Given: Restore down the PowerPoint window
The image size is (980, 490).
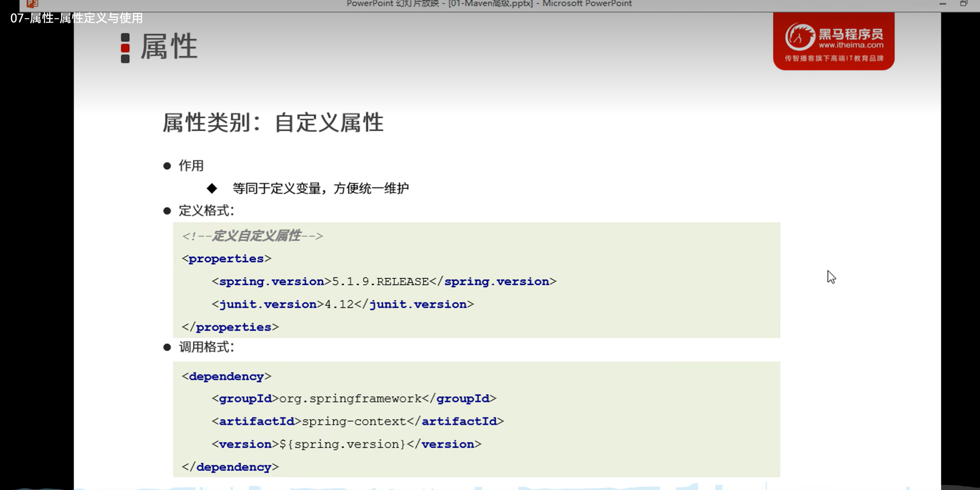Looking at the screenshot, I should coord(963,4).
